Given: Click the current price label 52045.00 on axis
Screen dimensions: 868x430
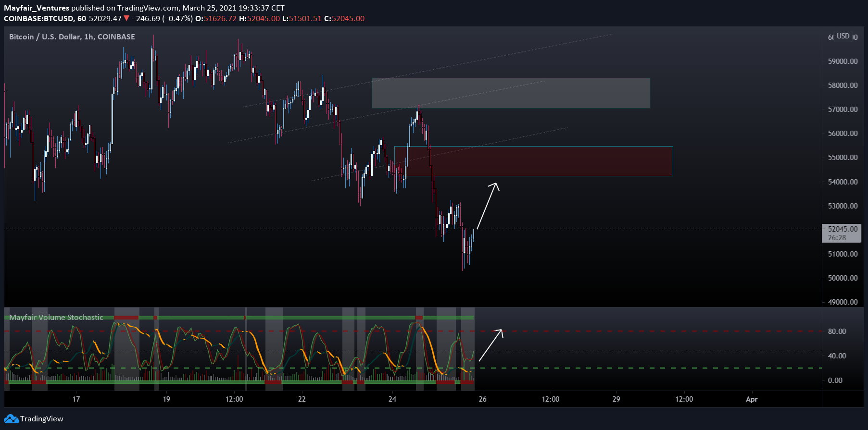Looking at the screenshot, I should (x=843, y=229).
